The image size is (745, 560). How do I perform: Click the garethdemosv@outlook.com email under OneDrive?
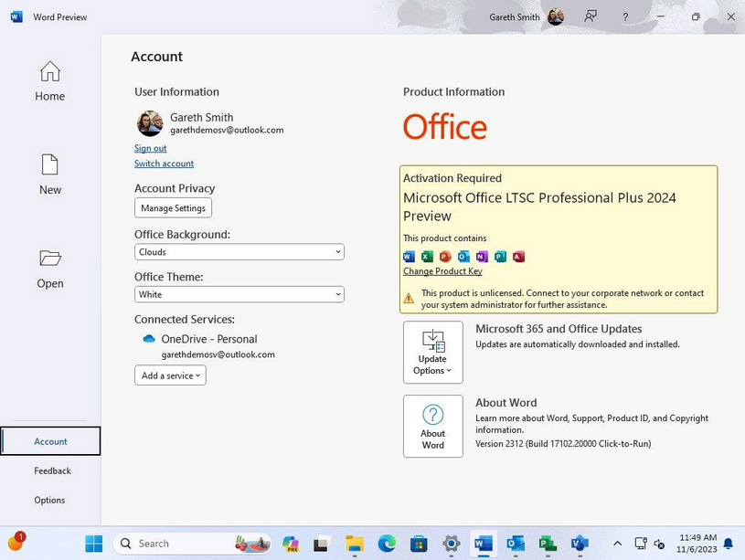[218, 354]
